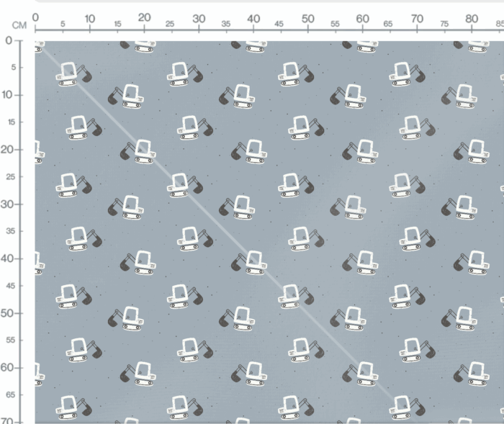Click the 20 mark on the horizontal ruler

tap(144, 18)
